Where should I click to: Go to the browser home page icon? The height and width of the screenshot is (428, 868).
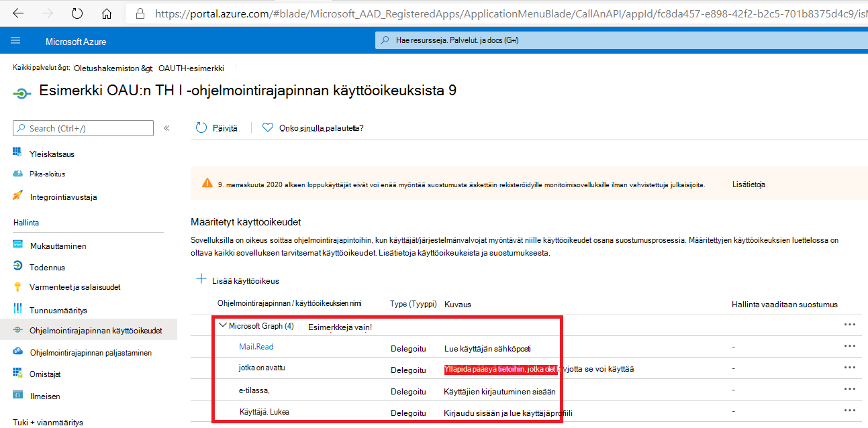click(x=106, y=13)
